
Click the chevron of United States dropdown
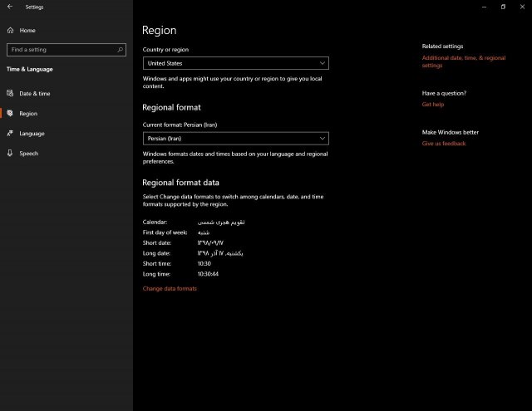(323, 63)
